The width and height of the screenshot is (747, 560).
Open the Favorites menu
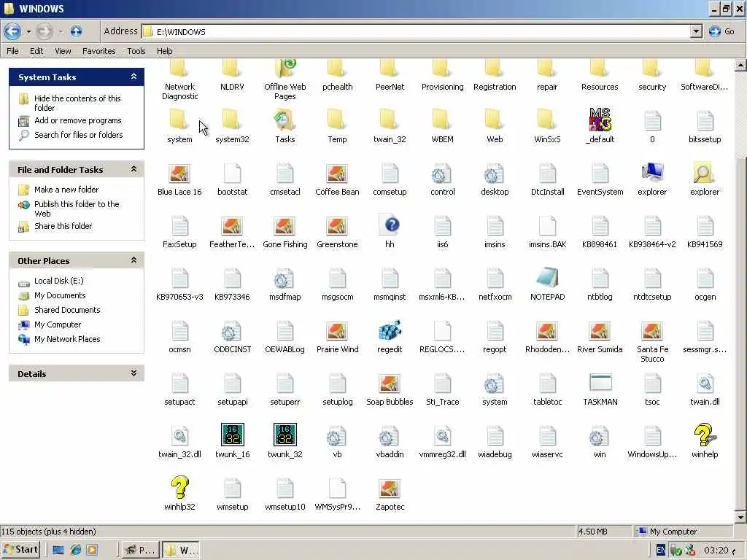99,51
